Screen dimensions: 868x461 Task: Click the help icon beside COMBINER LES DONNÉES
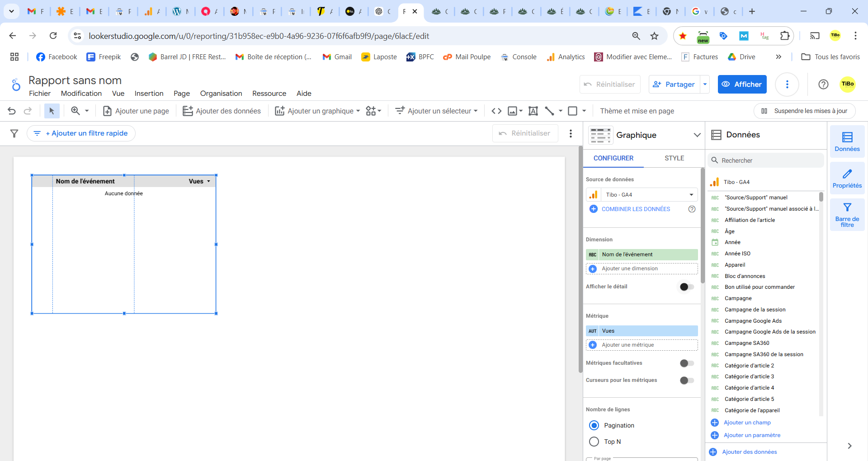tap(691, 209)
